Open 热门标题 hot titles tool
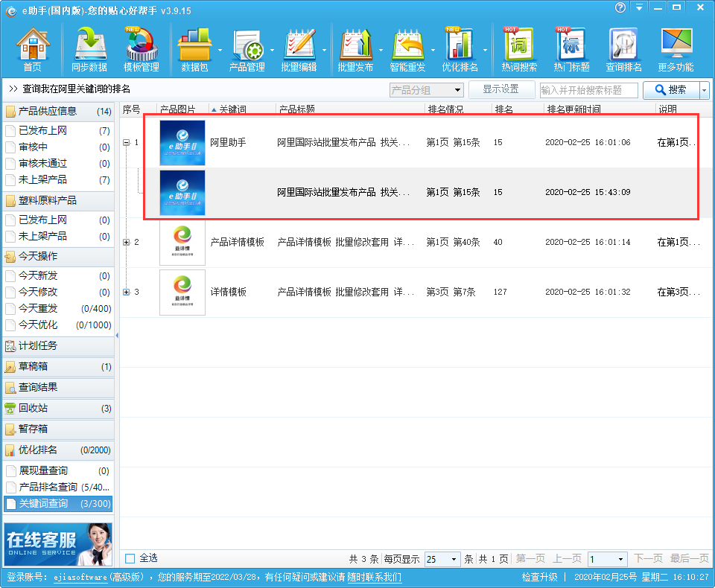Image resolution: width=715 pixels, height=588 pixels. click(x=571, y=50)
